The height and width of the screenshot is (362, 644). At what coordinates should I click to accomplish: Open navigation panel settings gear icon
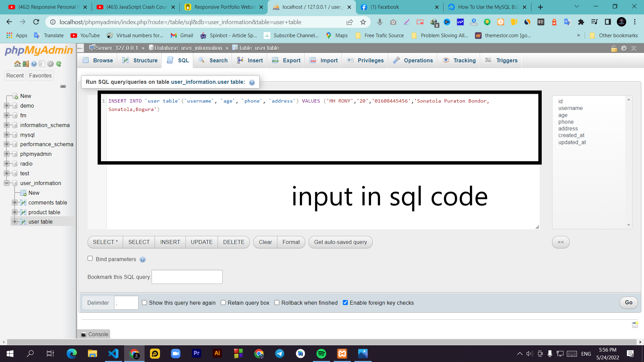[x=50, y=64]
